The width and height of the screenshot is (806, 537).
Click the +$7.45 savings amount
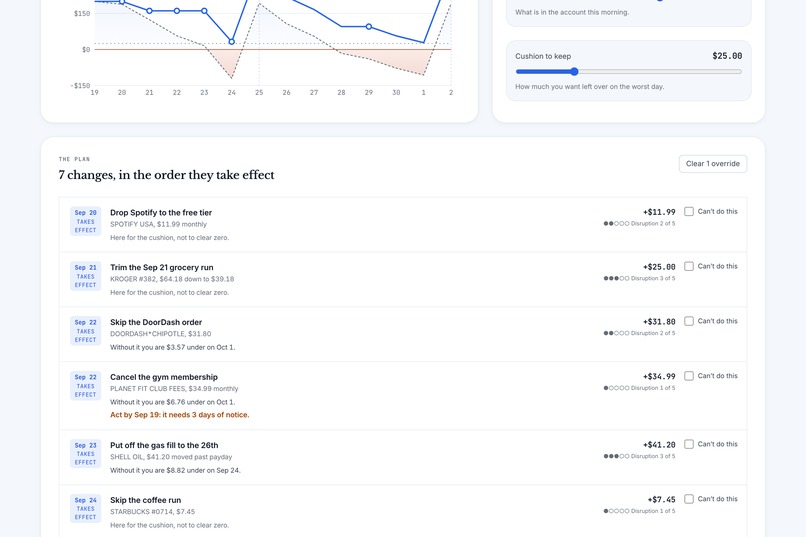pyautogui.click(x=662, y=499)
